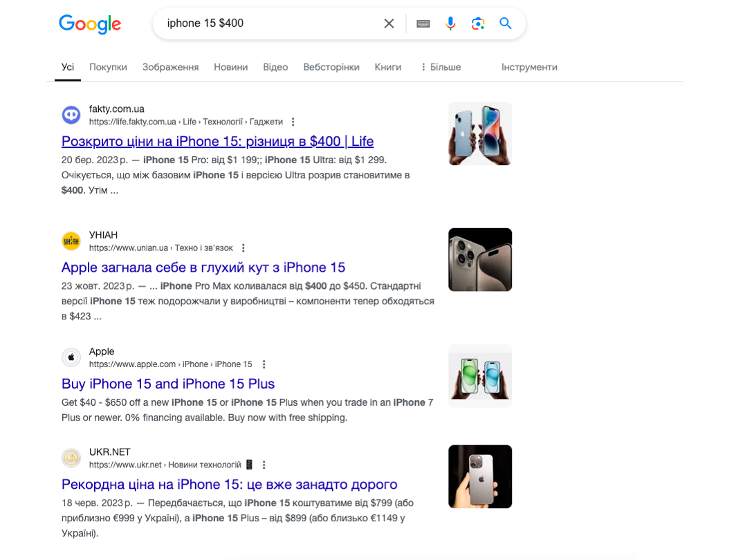Click the УНІАН result thumbnail image
This screenshot has height=560, width=743.
(480, 259)
